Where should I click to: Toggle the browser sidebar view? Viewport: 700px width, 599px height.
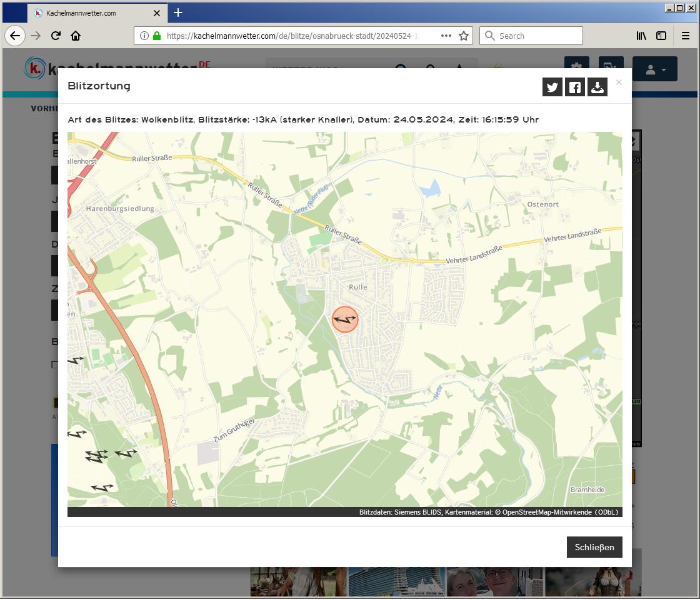pyautogui.click(x=661, y=36)
